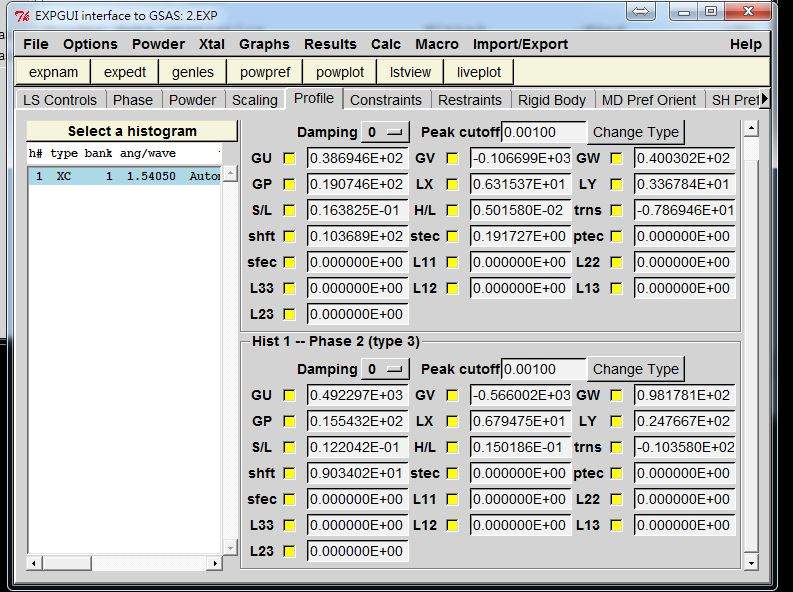
Task: Select histogram 1 XC row in list
Action: [x=124, y=176]
